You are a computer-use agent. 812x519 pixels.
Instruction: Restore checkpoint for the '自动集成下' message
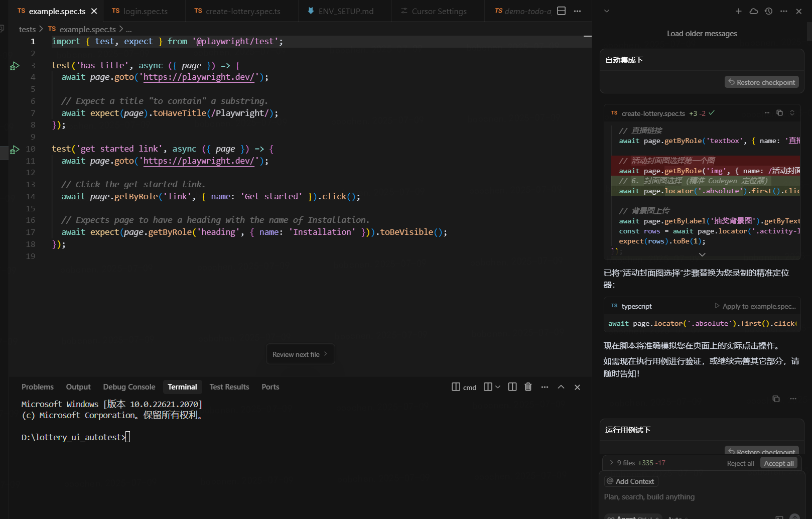761,82
